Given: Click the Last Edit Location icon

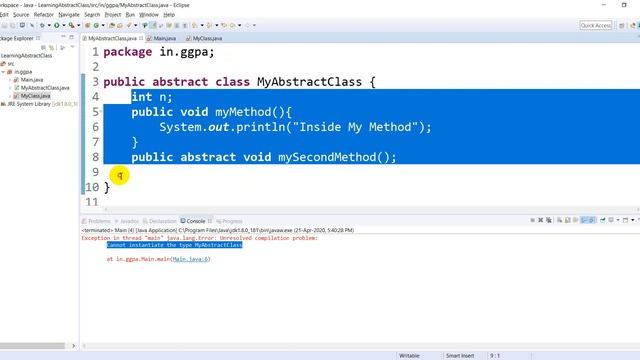Looking at the screenshot, I should [x=224, y=25].
